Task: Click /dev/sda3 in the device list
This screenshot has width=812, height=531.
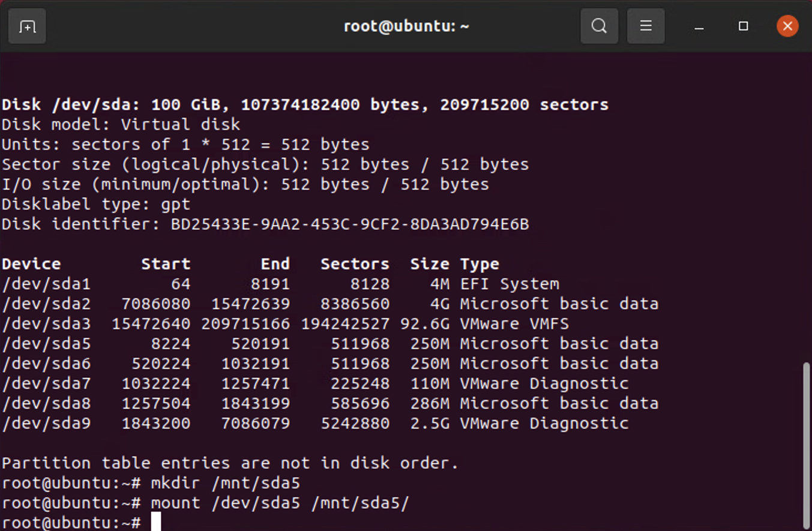Action: point(46,324)
